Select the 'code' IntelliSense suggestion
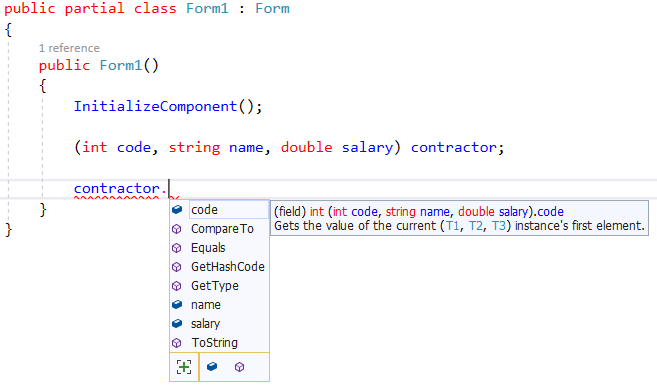This screenshot has height=389, width=657. tap(219, 210)
